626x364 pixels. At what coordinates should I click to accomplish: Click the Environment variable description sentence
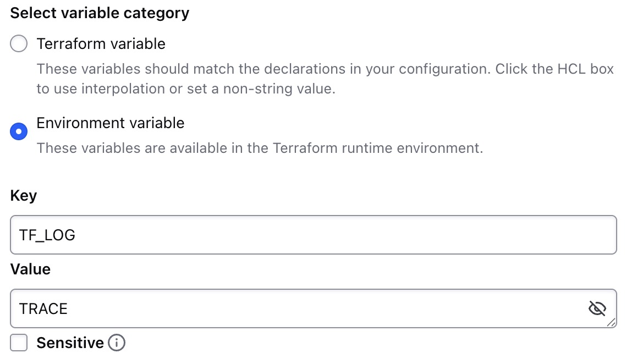tap(260, 148)
